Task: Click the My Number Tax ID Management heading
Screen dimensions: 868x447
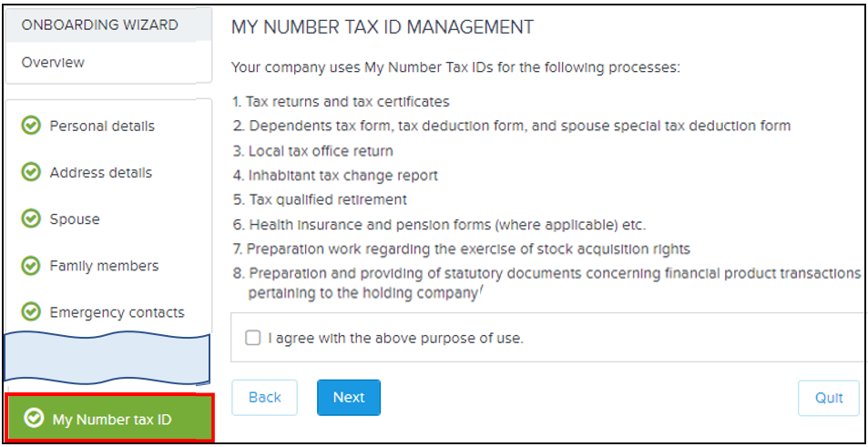Action: [383, 27]
